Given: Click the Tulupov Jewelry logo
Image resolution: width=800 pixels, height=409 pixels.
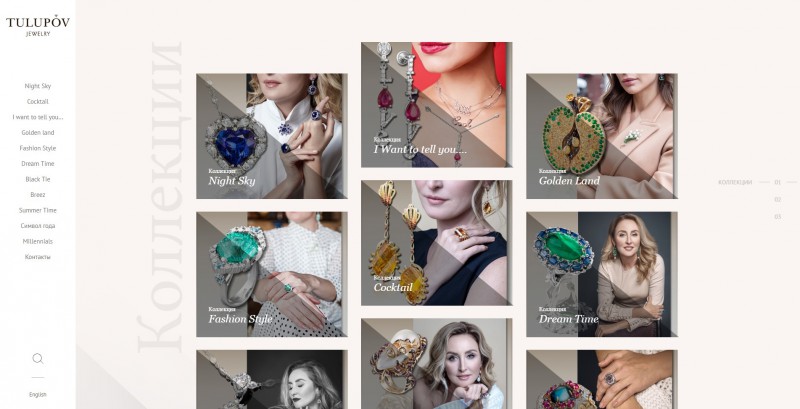Looking at the screenshot, I should click(38, 26).
